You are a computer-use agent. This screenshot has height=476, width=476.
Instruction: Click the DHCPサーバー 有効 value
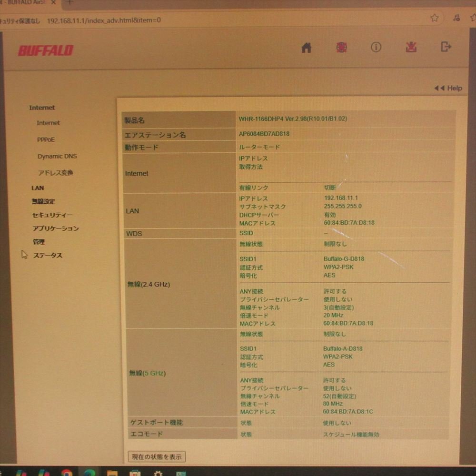pyautogui.click(x=329, y=215)
